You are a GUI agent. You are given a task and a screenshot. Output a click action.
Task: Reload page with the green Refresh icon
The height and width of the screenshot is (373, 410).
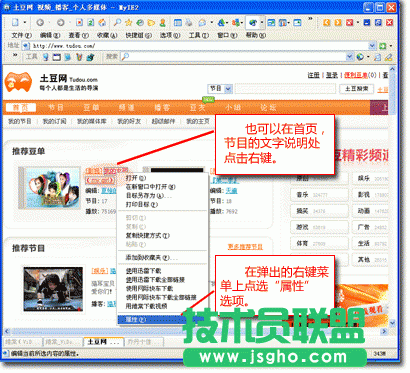91,23
